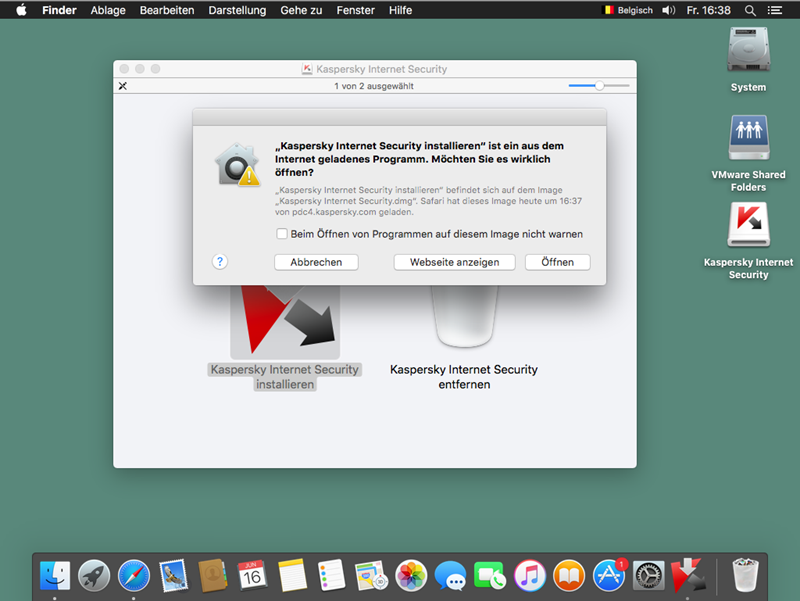Viewport: 800px width, 601px height.
Task: Open Spotlight search magnifier in menu bar
Action: pos(750,10)
